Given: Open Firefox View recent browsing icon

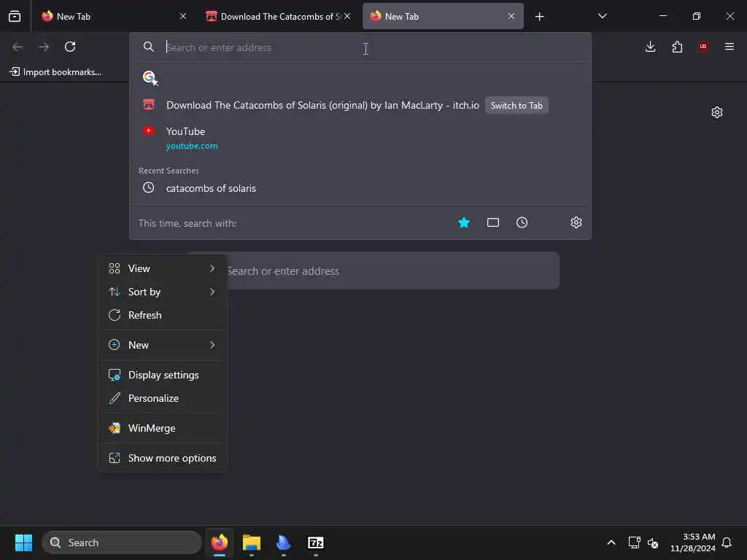Looking at the screenshot, I should click(x=15, y=16).
